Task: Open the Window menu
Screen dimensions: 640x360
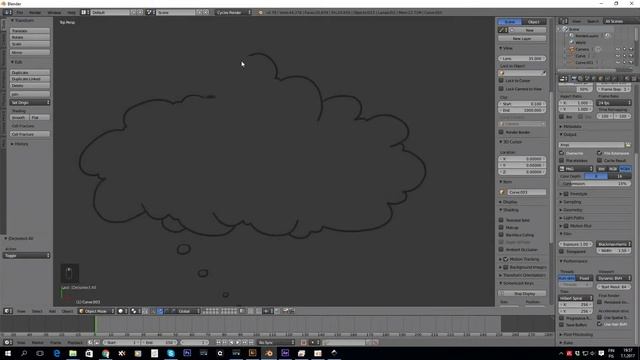Action: (x=54, y=13)
